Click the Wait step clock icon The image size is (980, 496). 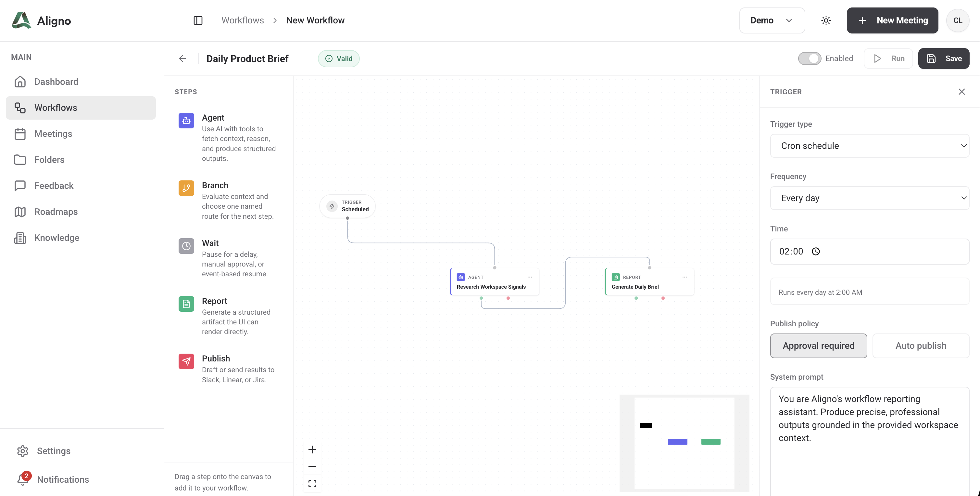click(186, 246)
